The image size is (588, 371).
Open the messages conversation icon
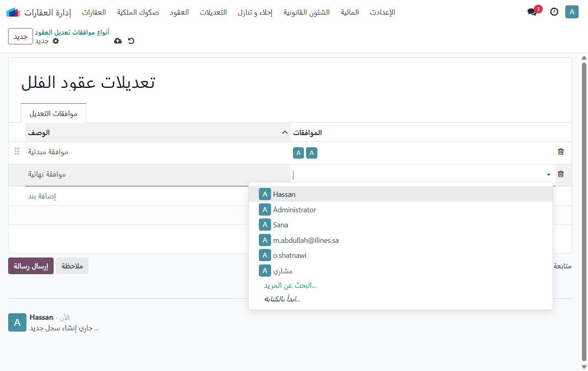(x=532, y=12)
